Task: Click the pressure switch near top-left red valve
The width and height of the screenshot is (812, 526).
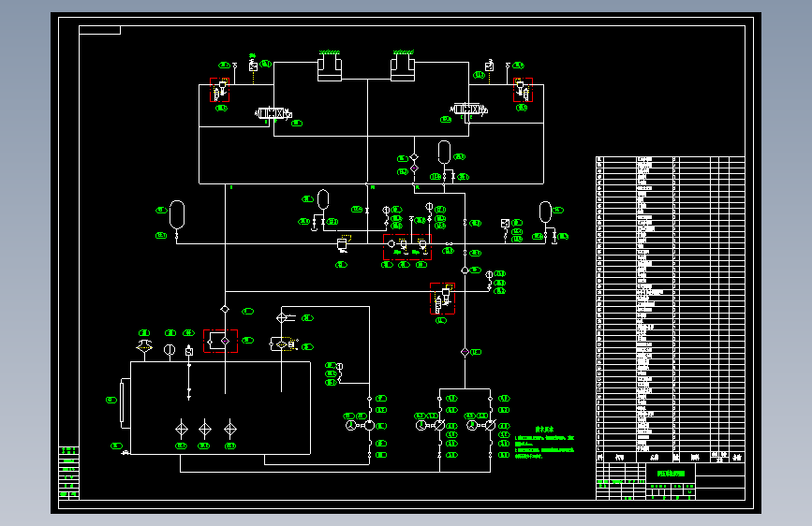Action: click(x=253, y=66)
